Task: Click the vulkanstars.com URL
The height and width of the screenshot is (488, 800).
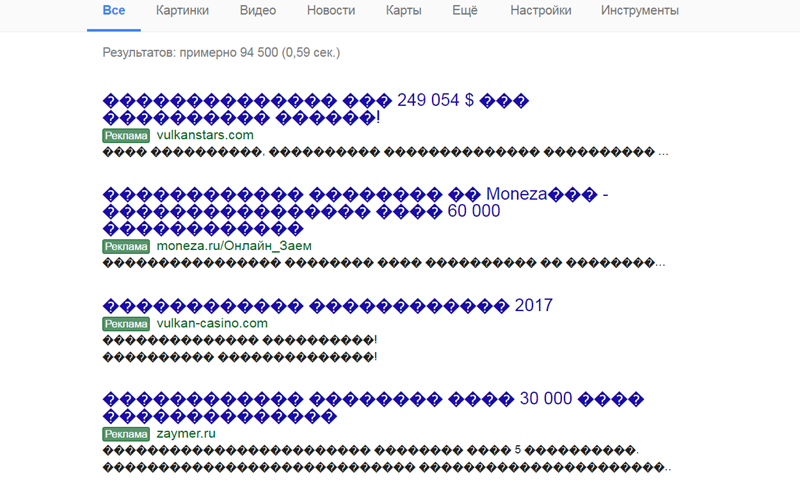Action: [x=205, y=135]
